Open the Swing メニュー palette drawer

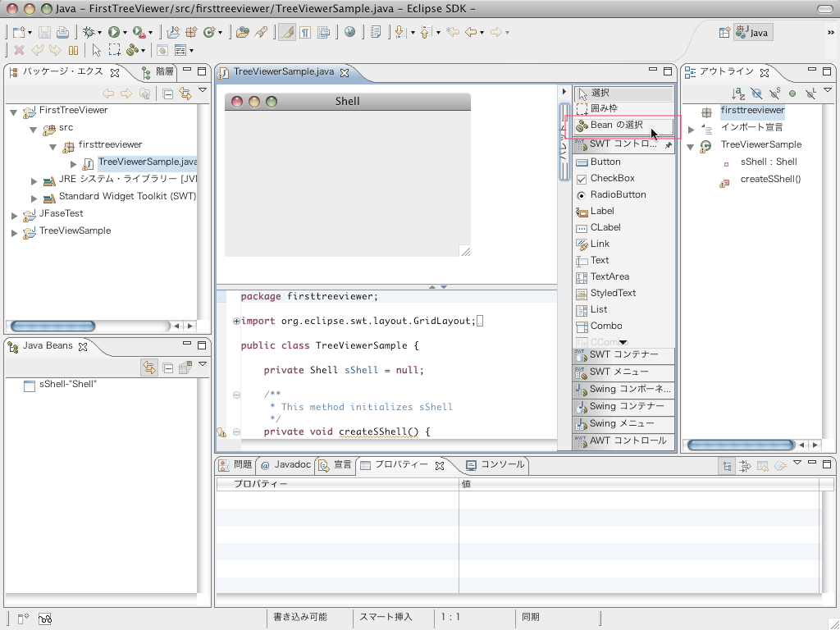pyautogui.click(x=623, y=424)
